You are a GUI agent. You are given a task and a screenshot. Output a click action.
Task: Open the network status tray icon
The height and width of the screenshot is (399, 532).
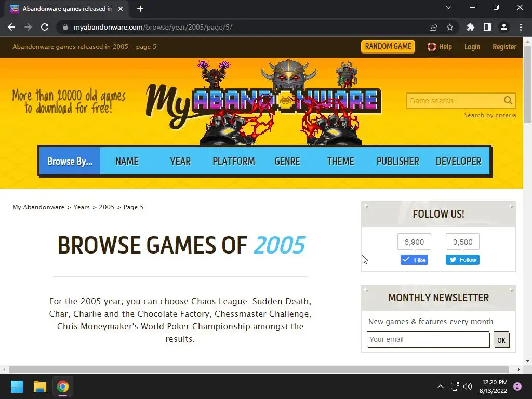pos(455,387)
